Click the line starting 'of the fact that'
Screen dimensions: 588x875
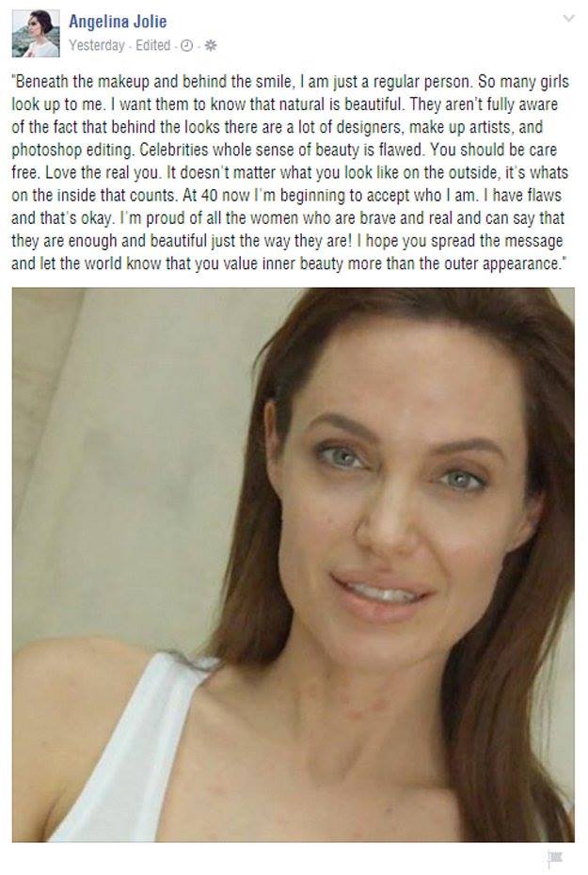point(278,127)
